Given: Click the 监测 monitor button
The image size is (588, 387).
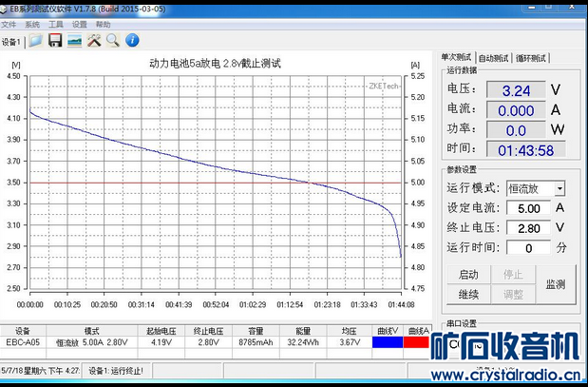Looking at the screenshot, I should point(556,284).
